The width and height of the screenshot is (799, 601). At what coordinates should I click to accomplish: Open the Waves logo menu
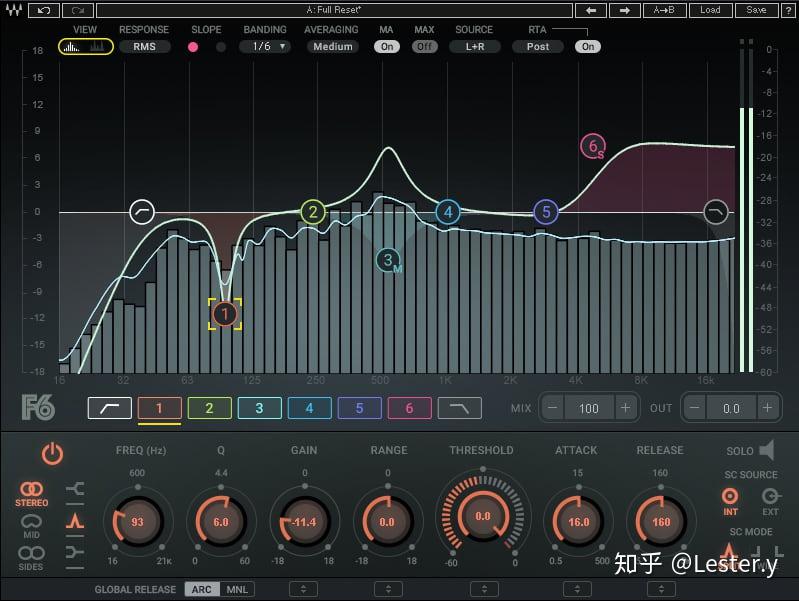(x=14, y=10)
